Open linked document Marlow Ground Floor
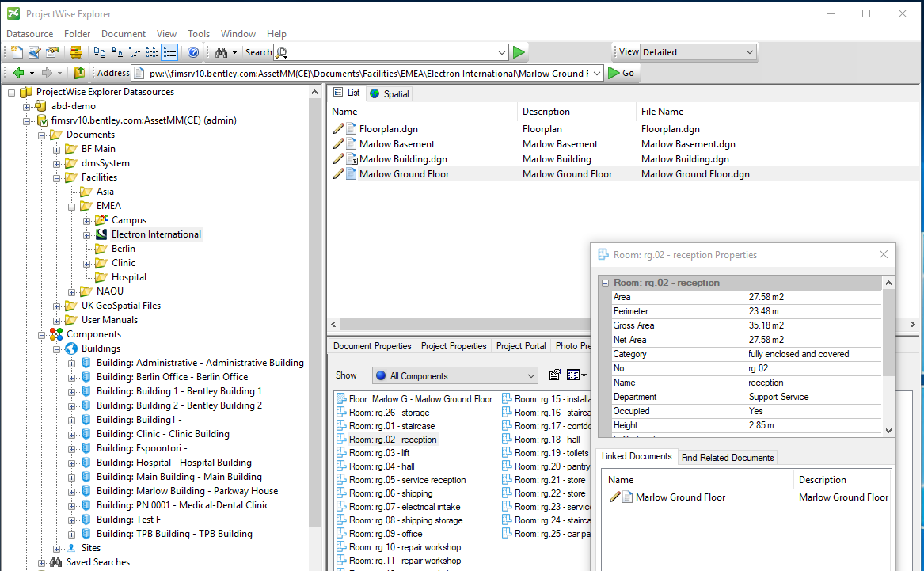 (680, 497)
